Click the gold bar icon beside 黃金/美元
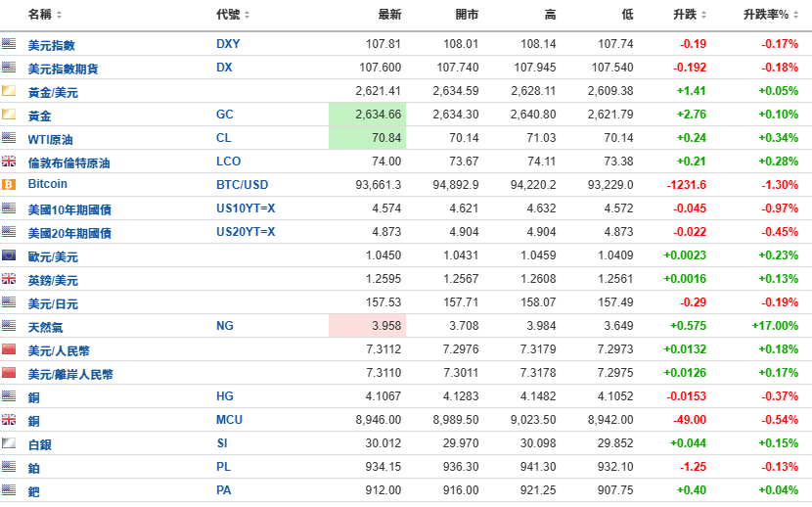 coord(9,91)
